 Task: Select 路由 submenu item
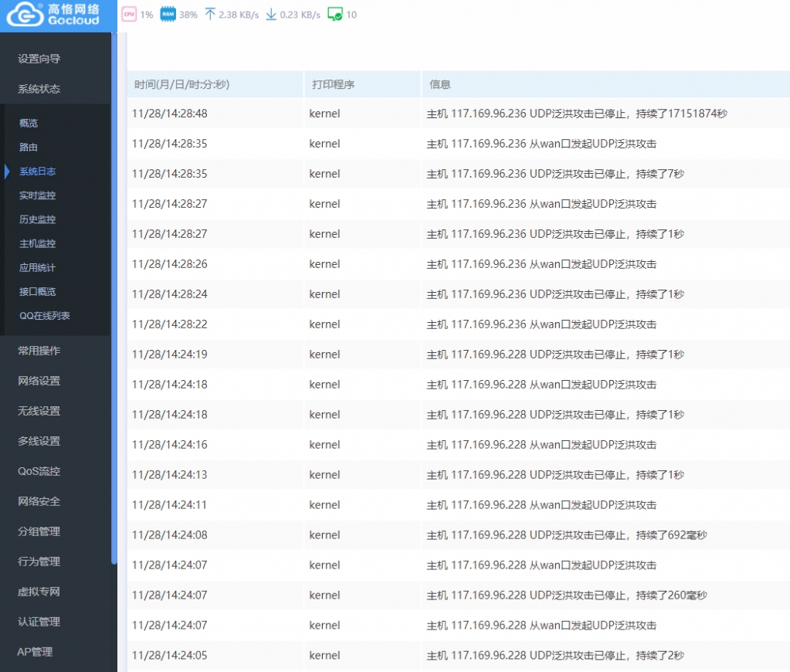(29, 148)
